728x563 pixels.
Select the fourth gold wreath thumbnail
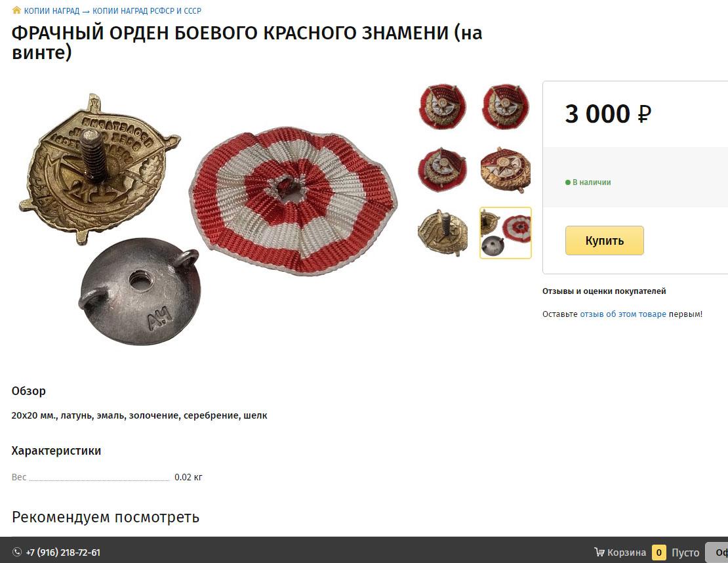click(505, 169)
